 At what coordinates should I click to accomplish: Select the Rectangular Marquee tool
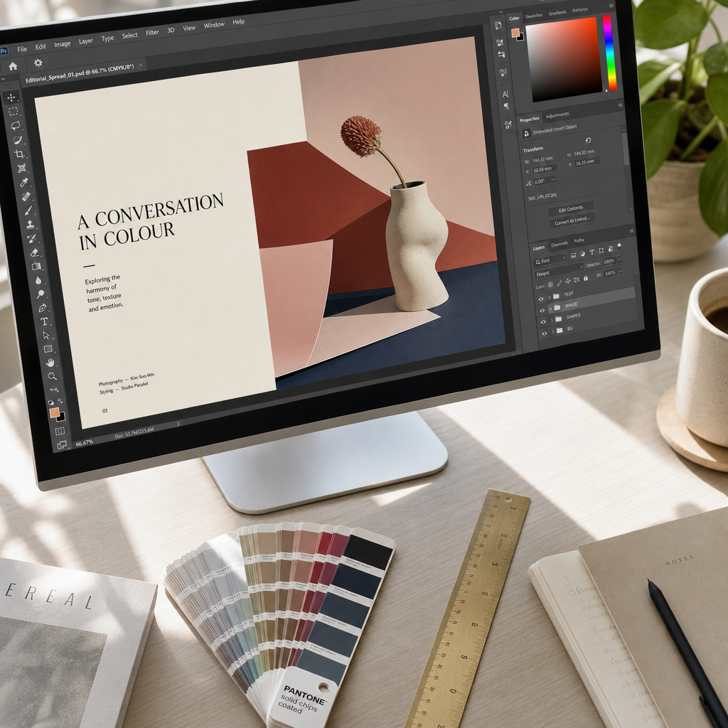14,111
